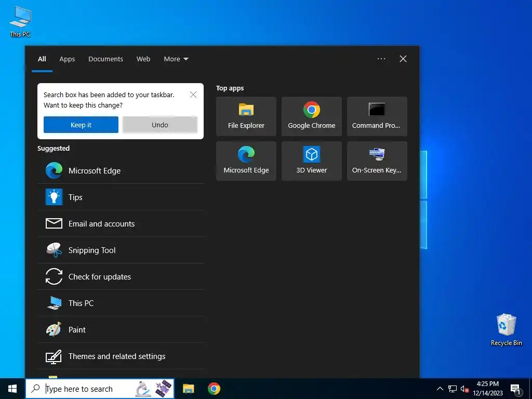This screenshot has height=399, width=532.
Task: Click the search magnifier icon in taskbar
Action: [35, 389]
